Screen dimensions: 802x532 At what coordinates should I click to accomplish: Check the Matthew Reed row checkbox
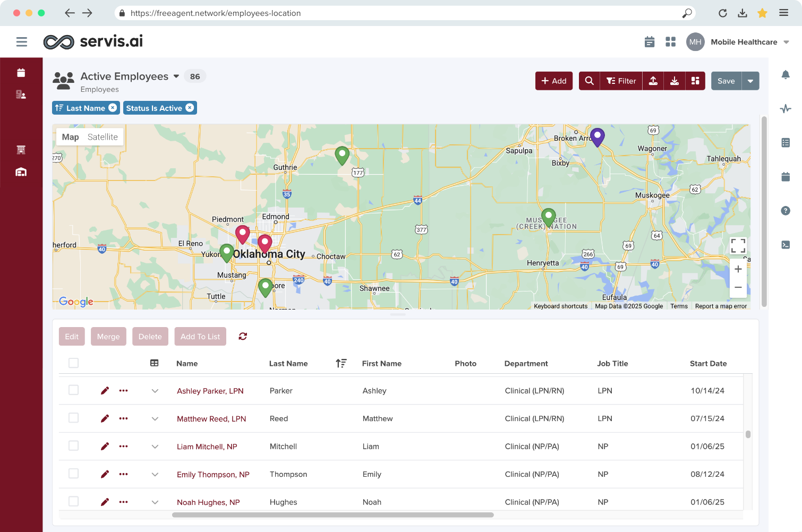coord(73,418)
